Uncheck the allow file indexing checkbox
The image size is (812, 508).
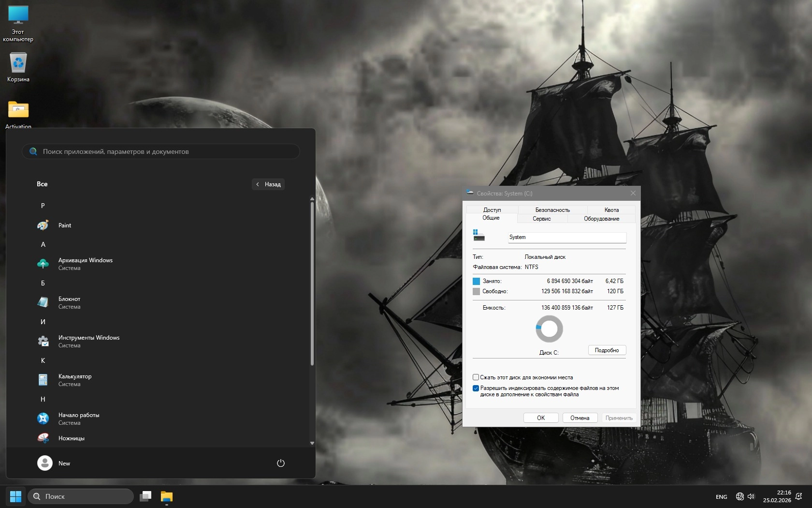tap(476, 388)
